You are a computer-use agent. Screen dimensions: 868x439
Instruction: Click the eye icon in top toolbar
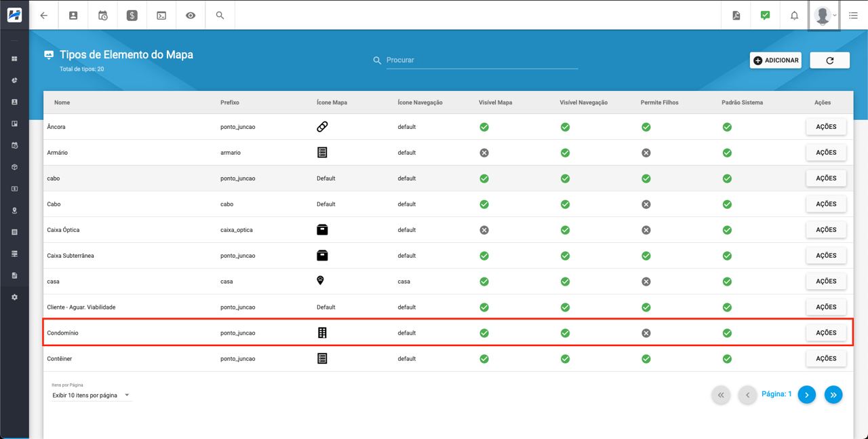click(191, 15)
